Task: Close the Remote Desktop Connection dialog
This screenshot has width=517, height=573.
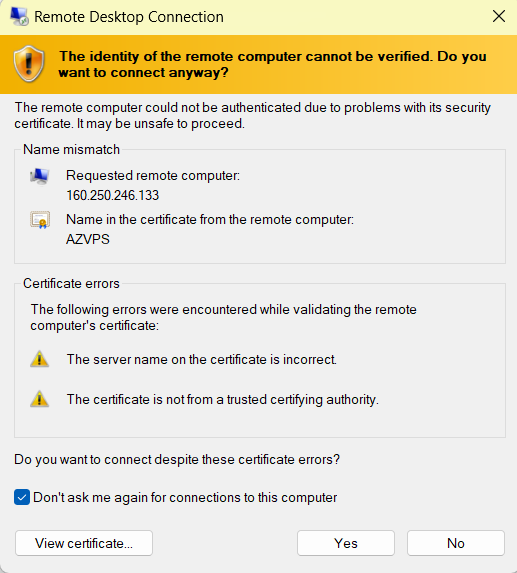Action: (499, 16)
